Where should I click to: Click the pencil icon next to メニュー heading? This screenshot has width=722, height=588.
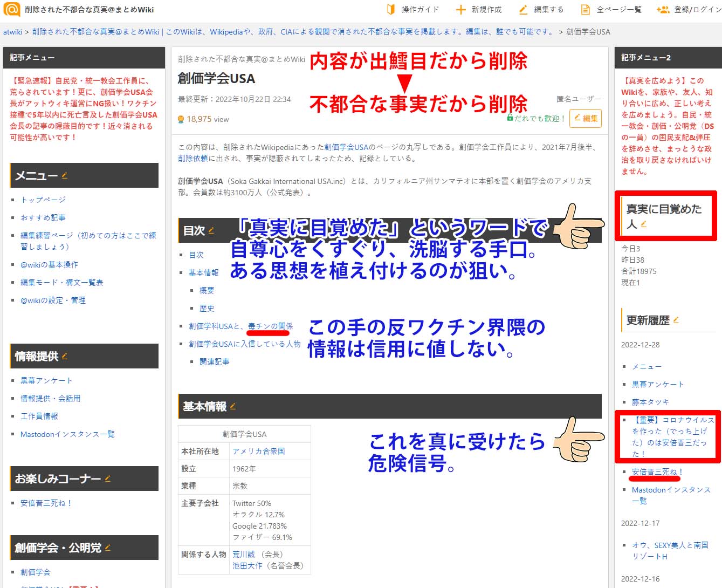click(x=65, y=175)
